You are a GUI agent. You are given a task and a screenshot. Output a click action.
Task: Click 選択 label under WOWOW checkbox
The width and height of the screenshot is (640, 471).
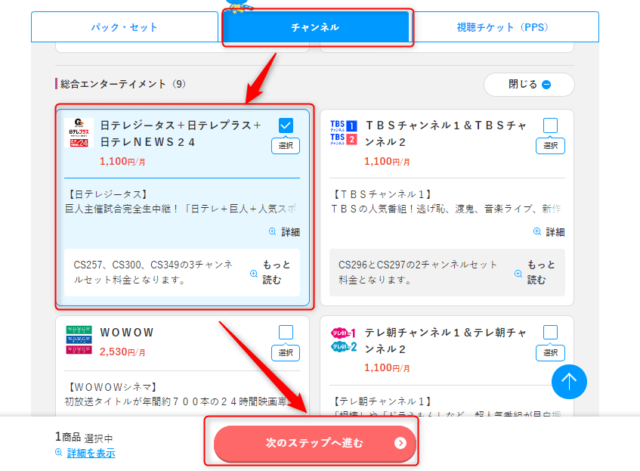pos(286,353)
